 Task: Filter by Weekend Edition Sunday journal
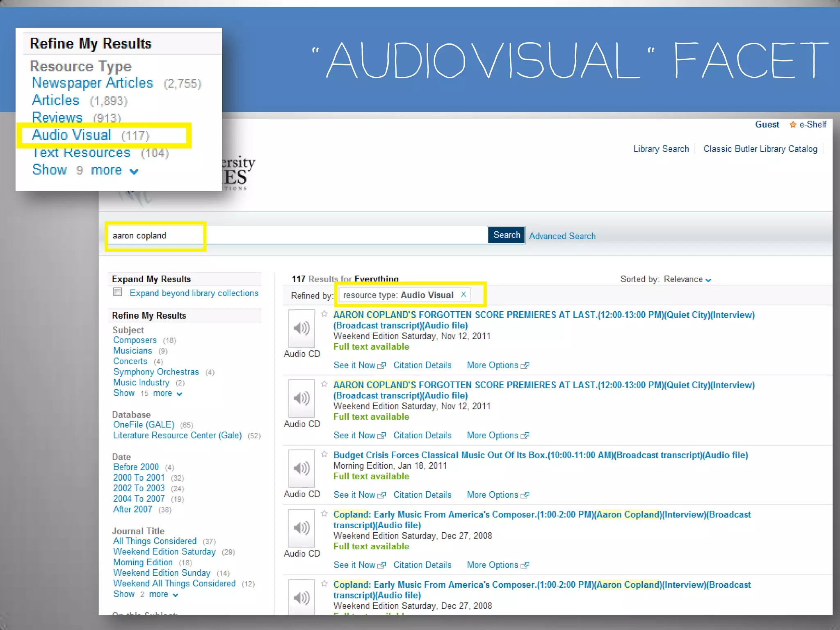coord(162,573)
